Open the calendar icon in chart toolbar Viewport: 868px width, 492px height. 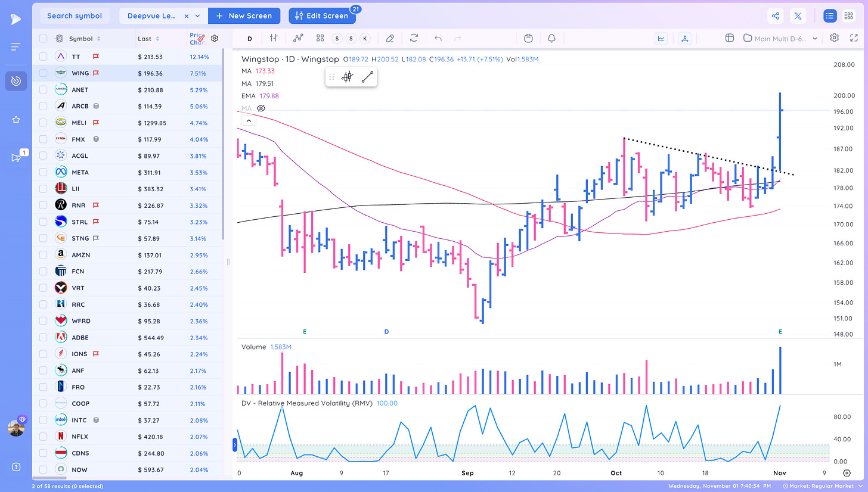click(528, 38)
